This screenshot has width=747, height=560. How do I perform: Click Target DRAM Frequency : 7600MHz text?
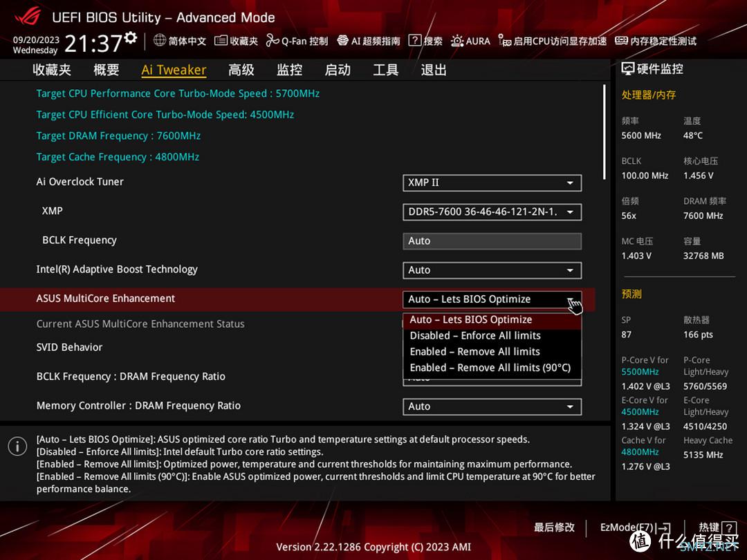coord(119,136)
